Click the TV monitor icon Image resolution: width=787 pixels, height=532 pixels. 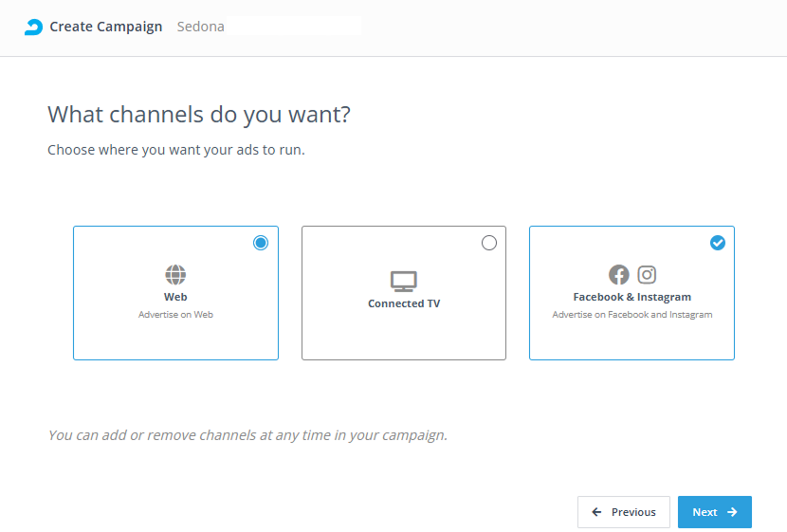[x=404, y=281]
